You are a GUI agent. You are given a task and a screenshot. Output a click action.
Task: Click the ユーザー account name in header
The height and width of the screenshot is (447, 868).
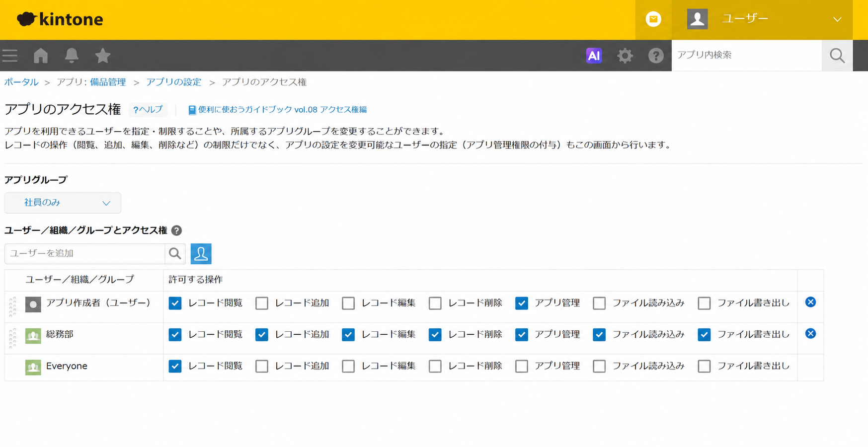coord(745,19)
